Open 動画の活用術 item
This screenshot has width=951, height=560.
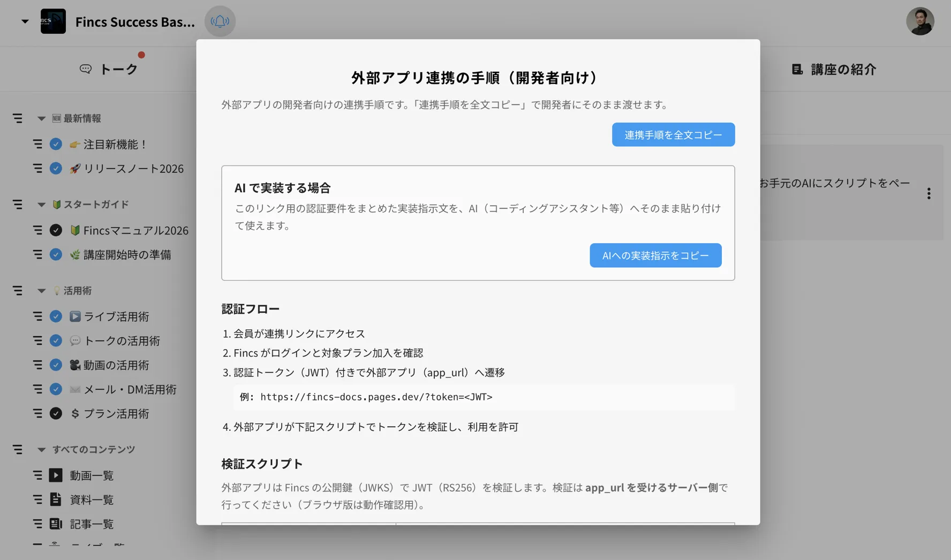[109, 365]
